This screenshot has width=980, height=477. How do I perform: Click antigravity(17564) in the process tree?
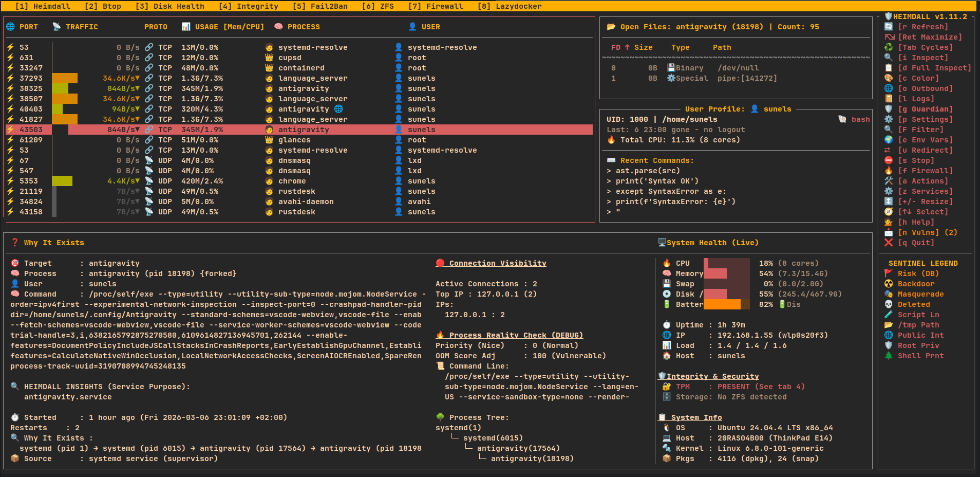point(518,448)
